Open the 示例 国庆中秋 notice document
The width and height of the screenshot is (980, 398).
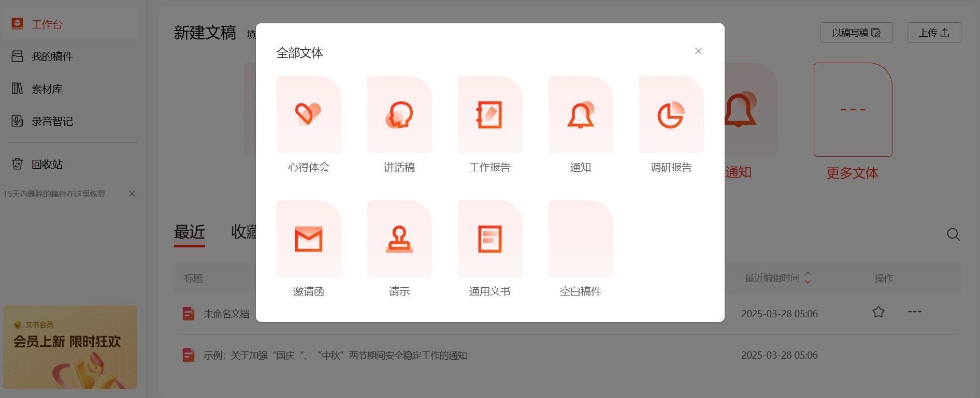pyautogui.click(x=335, y=356)
